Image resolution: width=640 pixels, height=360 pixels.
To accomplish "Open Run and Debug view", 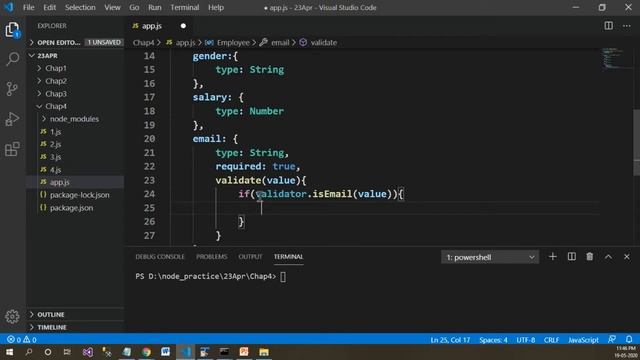I will (12, 119).
